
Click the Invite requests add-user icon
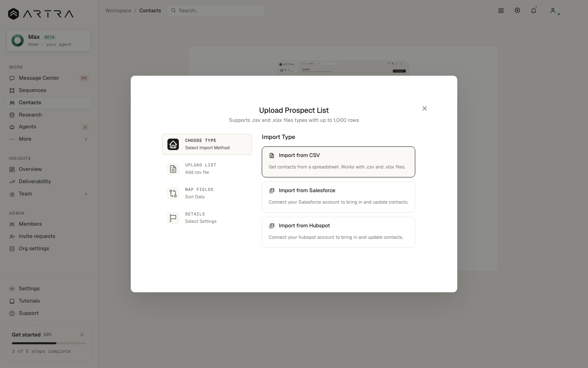(12, 236)
